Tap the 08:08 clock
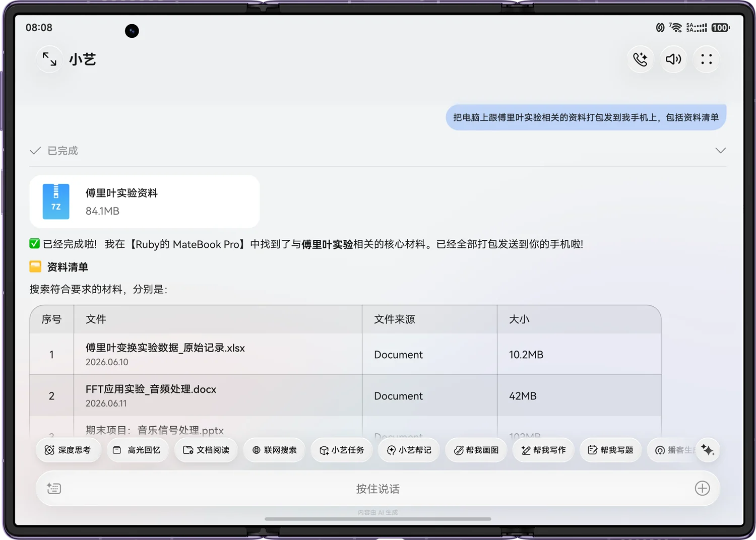Screen dimensions: 756x540 click(39, 28)
